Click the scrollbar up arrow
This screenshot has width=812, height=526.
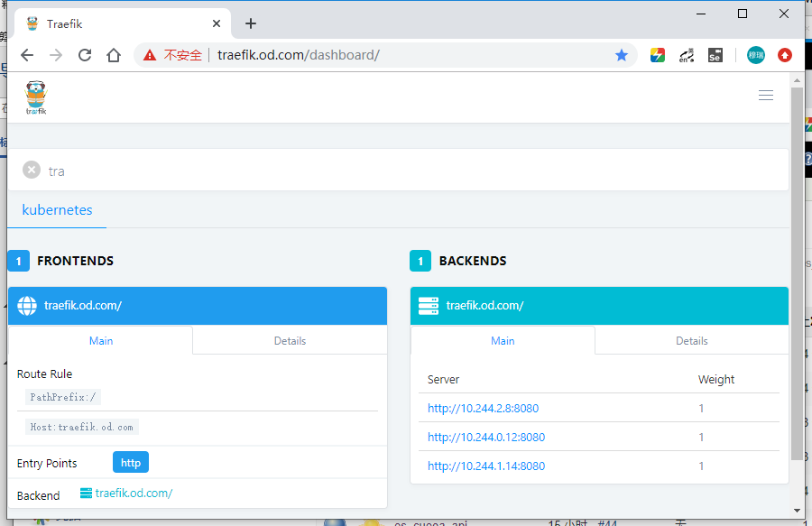tap(797, 80)
